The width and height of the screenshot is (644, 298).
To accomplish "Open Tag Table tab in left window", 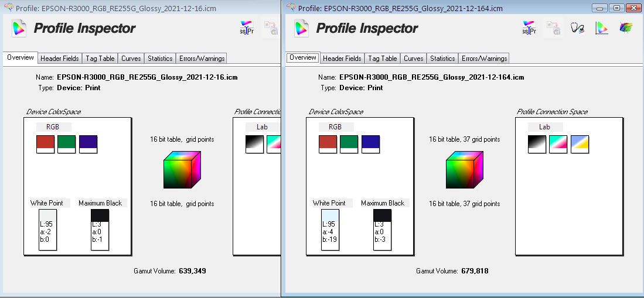I will coord(100,59).
